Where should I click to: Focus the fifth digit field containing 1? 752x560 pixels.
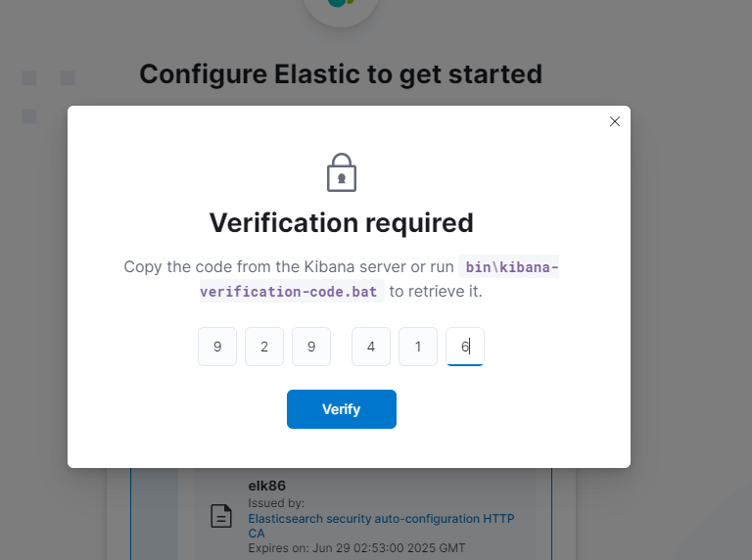(418, 347)
